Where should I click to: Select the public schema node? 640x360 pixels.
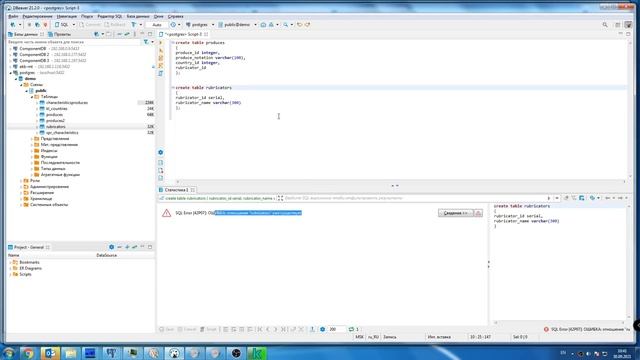pos(40,91)
